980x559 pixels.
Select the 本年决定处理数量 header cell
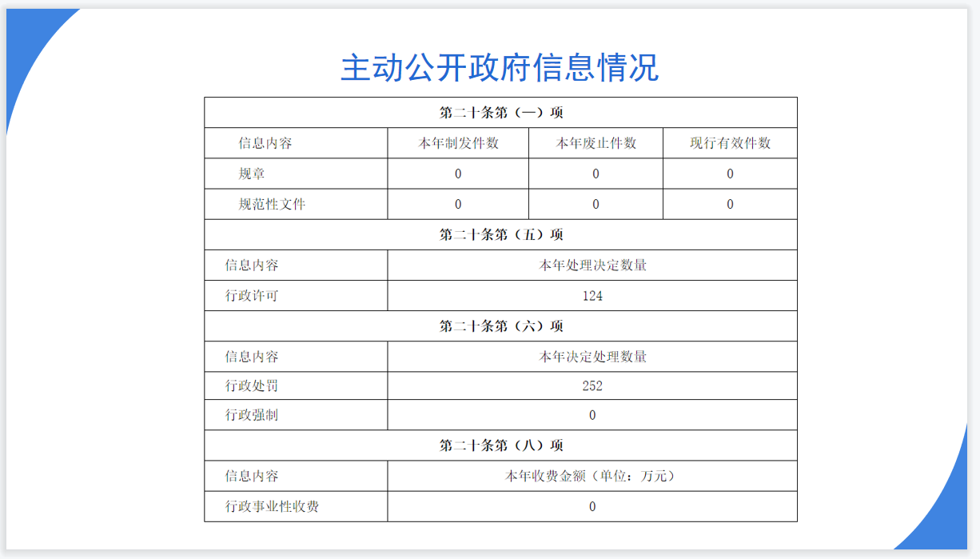(592, 357)
